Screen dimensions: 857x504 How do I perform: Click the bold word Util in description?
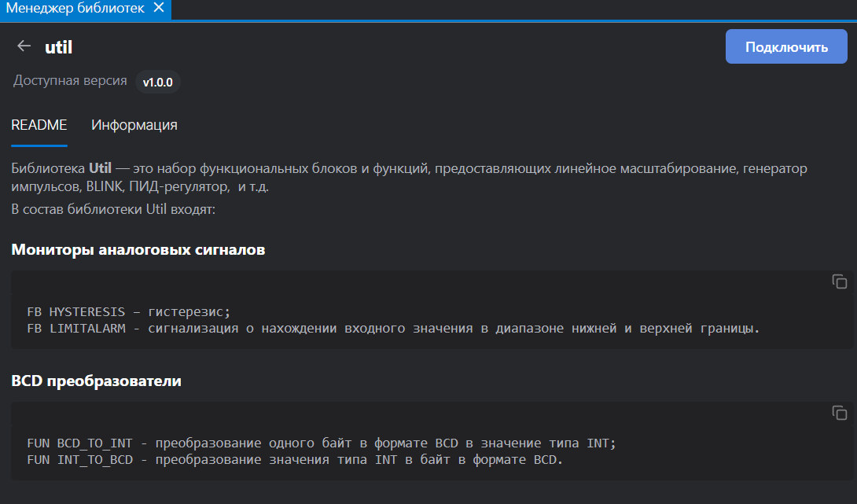coord(100,168)
